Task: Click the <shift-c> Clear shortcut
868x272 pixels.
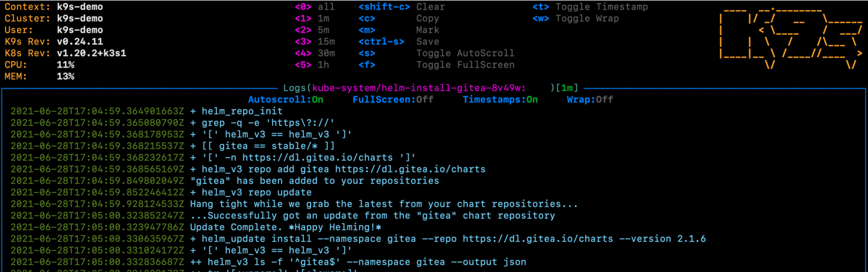Action: tap(401, 7)
